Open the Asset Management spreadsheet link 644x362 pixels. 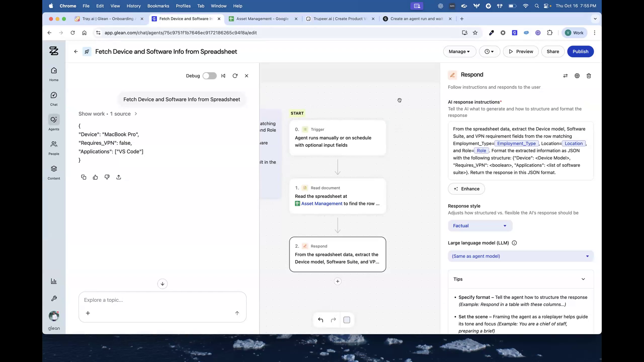click(x=321, y=204)
